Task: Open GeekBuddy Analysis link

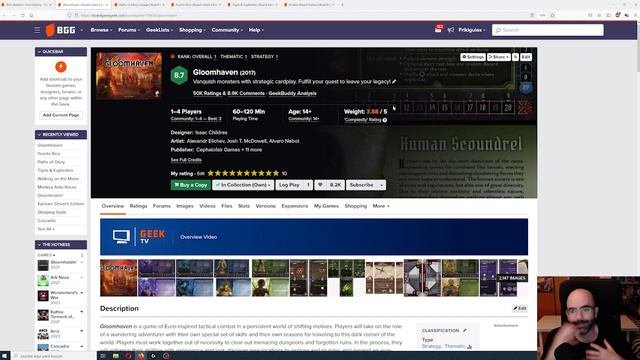Action: (293, 93)
